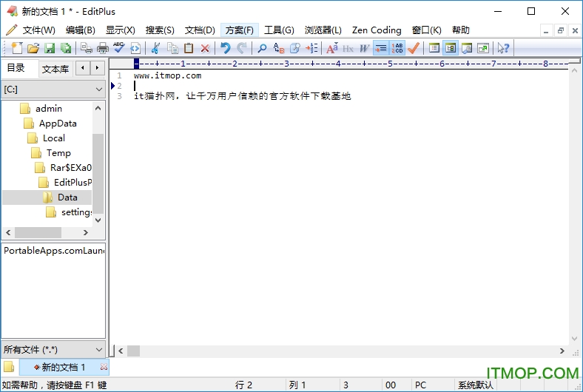Click line 3 Chinese text
583x392 pixels.
pyautogui.click(x=242, y=96)
